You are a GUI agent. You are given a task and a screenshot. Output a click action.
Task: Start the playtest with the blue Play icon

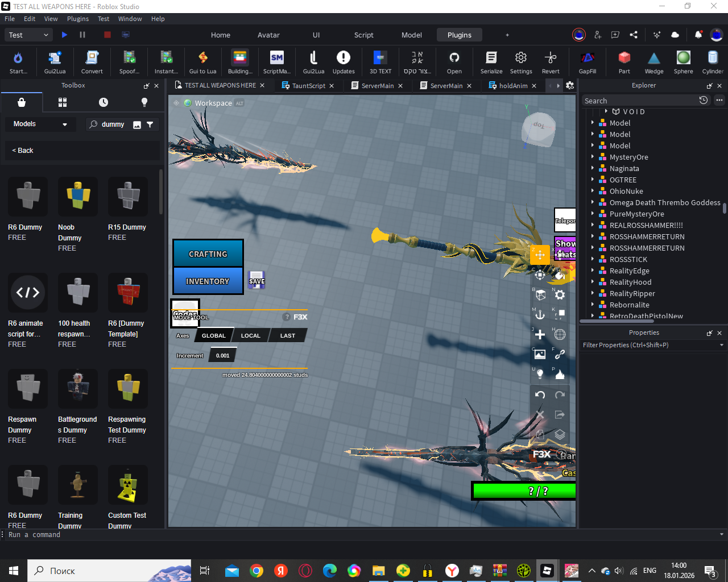tap(64, 35)
